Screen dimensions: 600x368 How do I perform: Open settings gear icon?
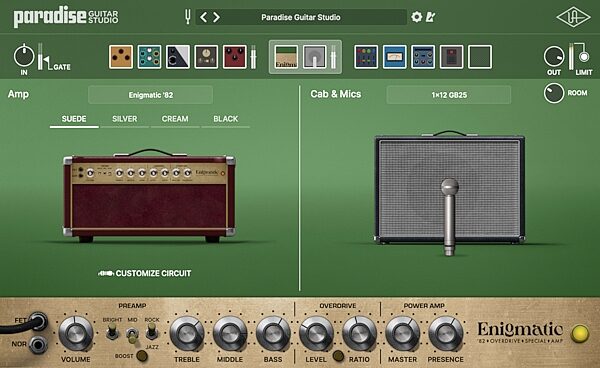click(416, 17)
